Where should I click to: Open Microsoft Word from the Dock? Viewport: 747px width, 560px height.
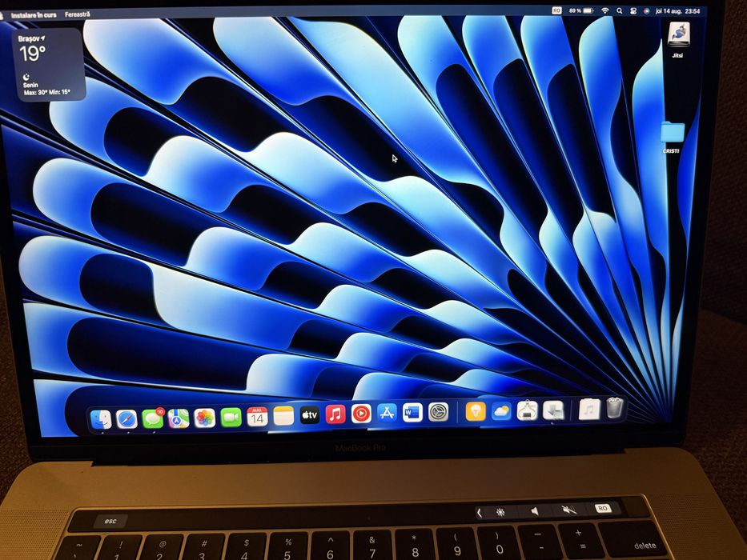pyautogui.click(x=412, y=412)
